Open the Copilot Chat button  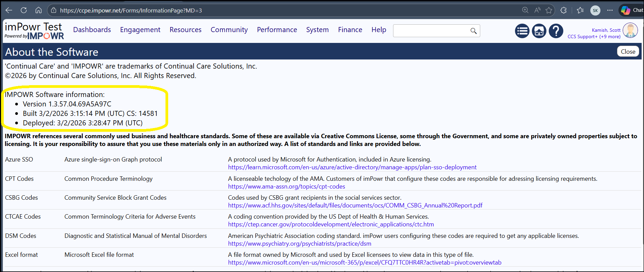pos(632,10)
